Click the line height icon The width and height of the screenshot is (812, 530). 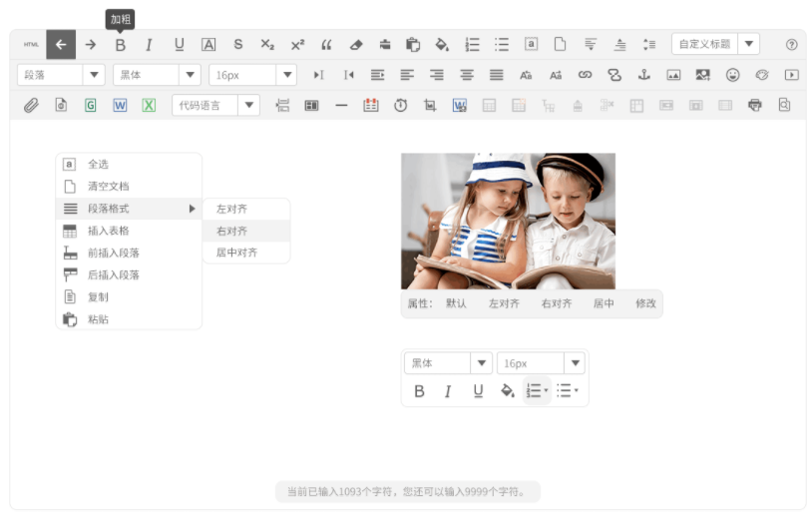(x=649, y=45)
